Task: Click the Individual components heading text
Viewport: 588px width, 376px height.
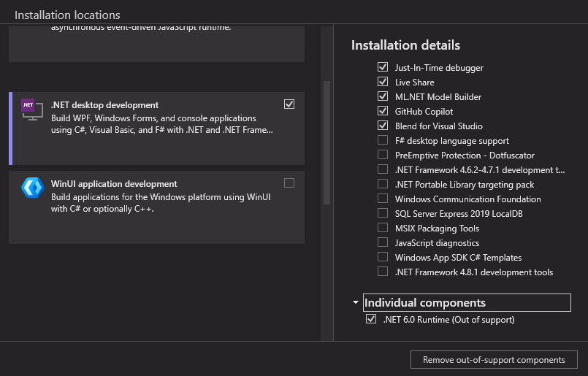Action: [x=425, y=302]
